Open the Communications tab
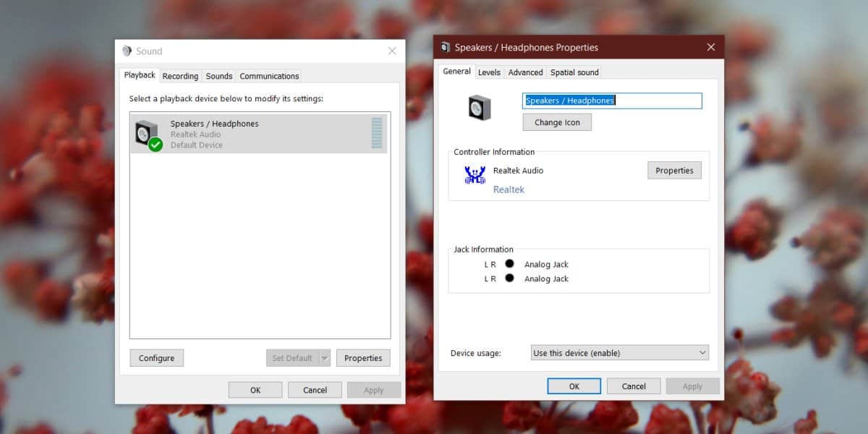Screen dimensions: 868x434 click(x=269, y=76)
